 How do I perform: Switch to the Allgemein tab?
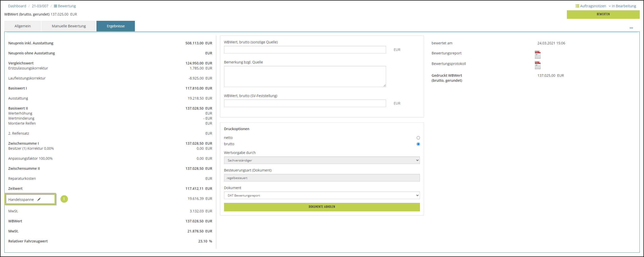pos(23,26)
